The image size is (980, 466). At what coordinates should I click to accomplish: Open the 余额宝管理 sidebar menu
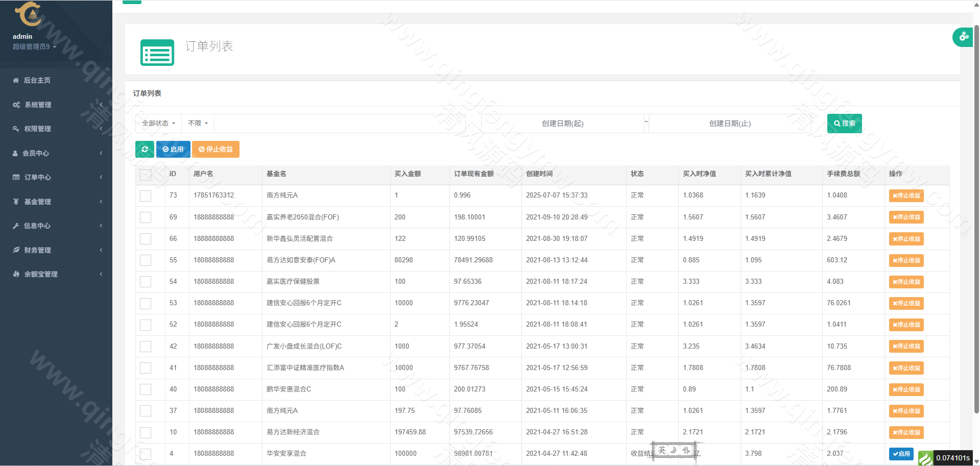pos(56,274)
